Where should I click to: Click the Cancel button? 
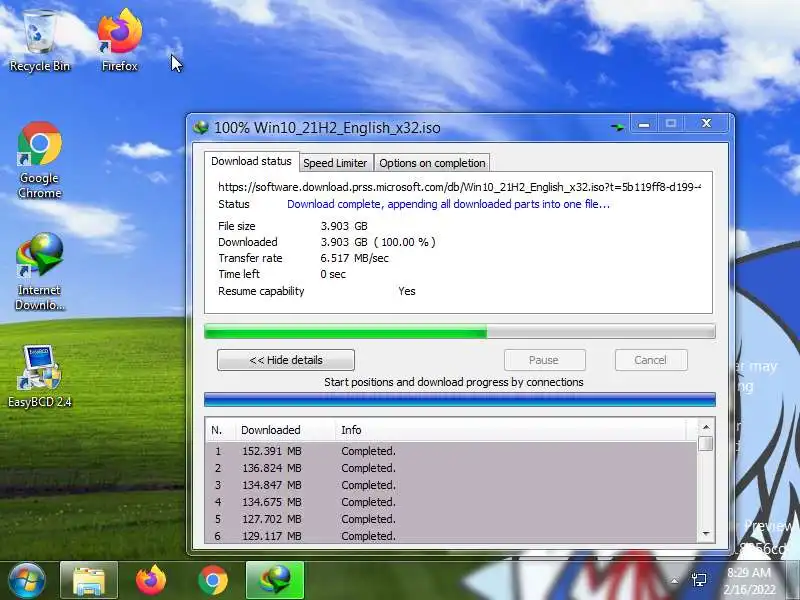coord(651,360)
